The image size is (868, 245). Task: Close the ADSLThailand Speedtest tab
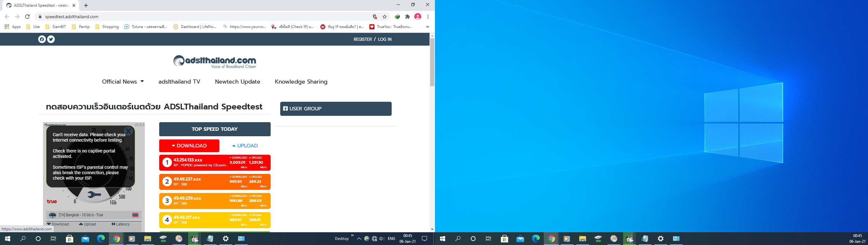(x=74, y=5)
